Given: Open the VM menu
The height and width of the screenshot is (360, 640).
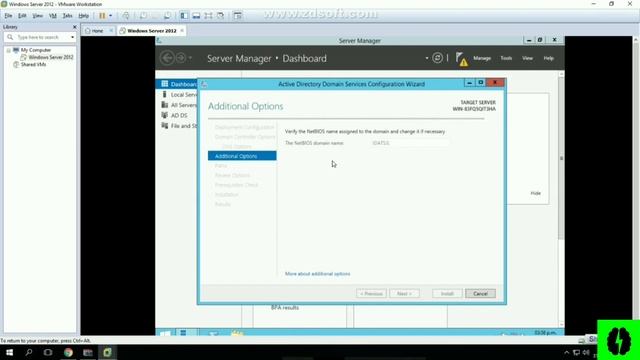Looking at the screenshot, I should pos(53,16).
